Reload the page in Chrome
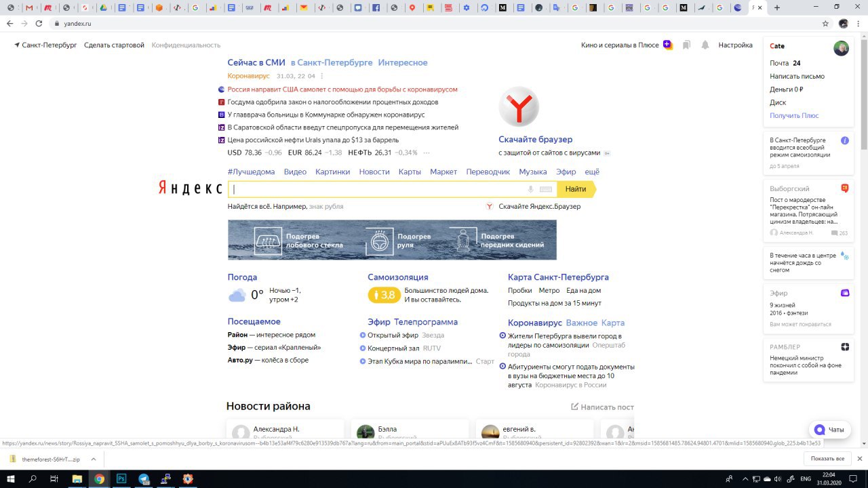Screen dimensions: 868x488 (x=39, y=23)
